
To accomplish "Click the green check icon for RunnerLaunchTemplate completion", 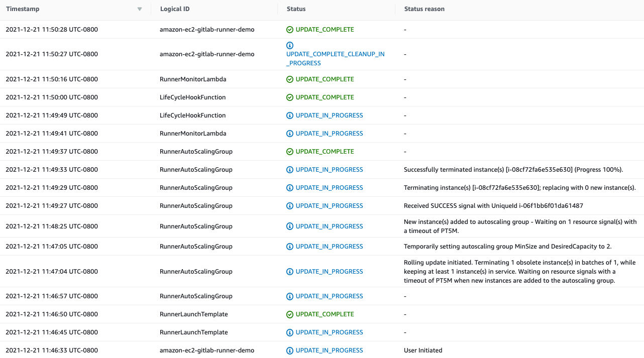I will point(289,314).
